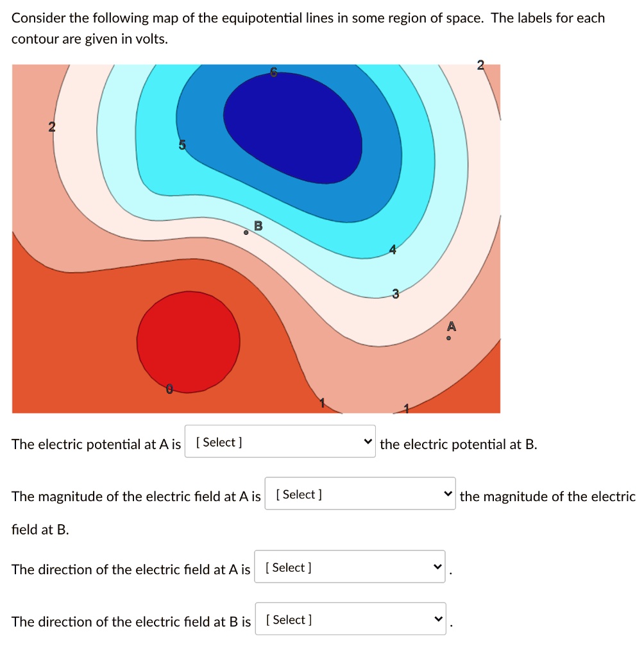Open the electric potential comparison dropdown
Image resolution: width=644 pixels, height=657 pixels.
coord(280,441)
